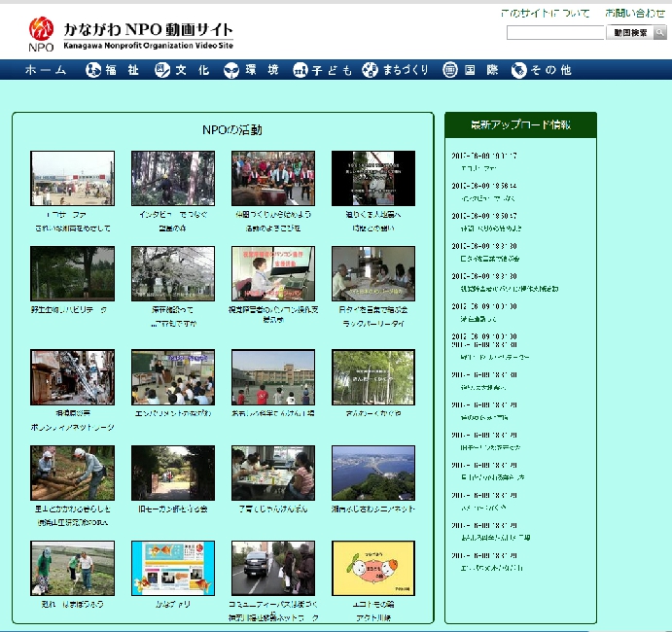
Task: Click the 湘南ふじさわシニアネット caption
Action: (x=373, y=509)
